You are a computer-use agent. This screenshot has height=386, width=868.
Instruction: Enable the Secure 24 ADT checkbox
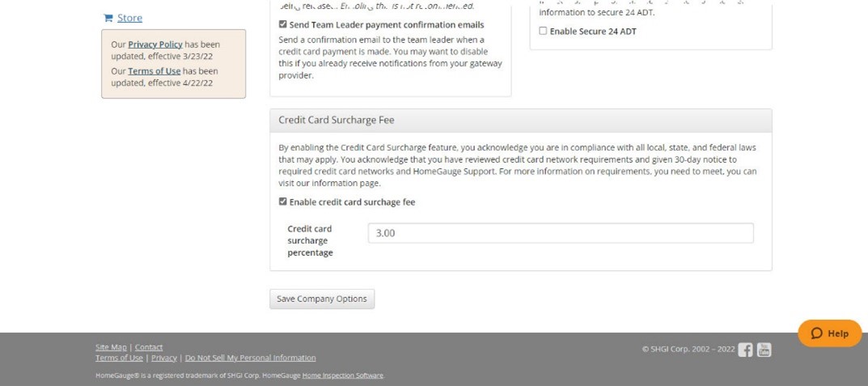543,31
